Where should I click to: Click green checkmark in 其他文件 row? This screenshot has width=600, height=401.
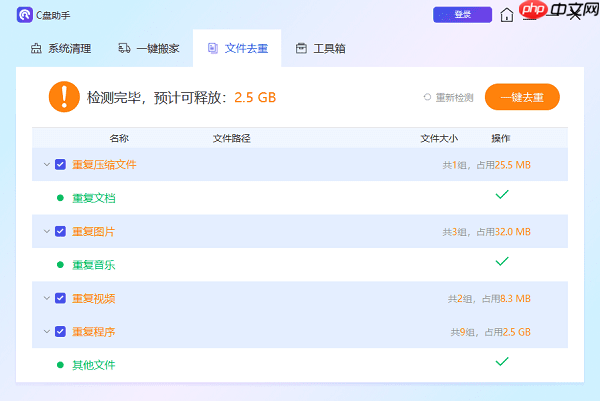coord(502,362)
